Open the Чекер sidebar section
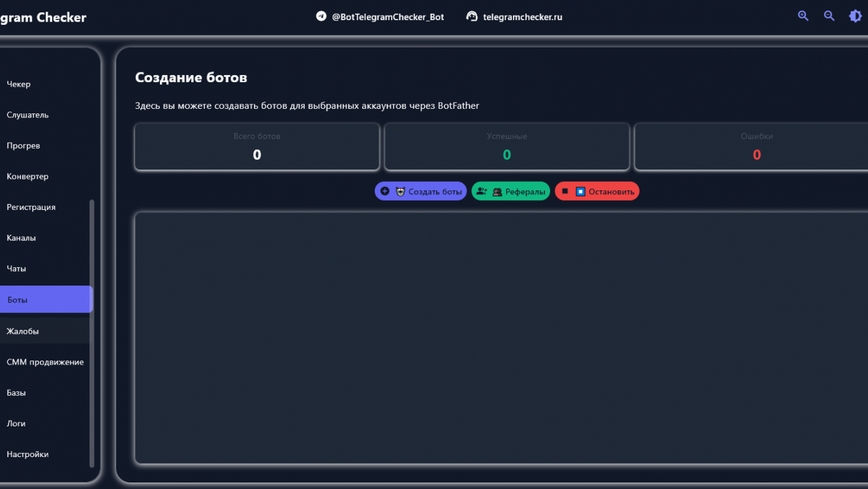 point(19,84)
